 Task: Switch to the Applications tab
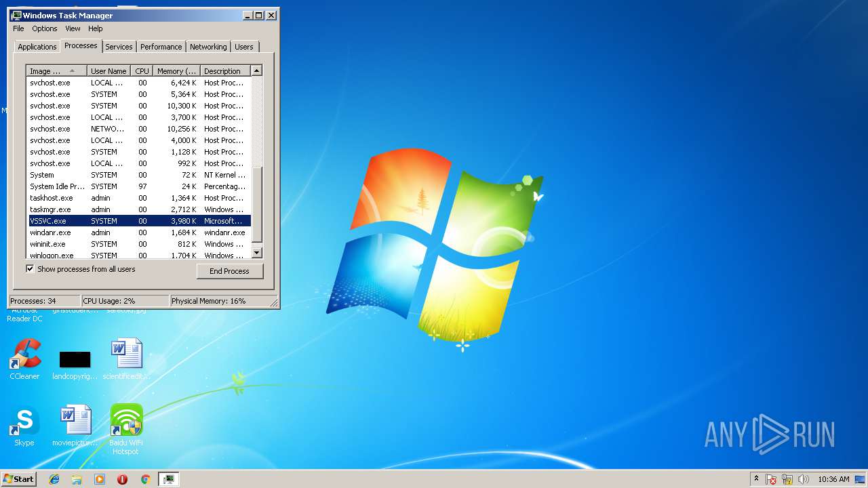(x=37, y=47)
